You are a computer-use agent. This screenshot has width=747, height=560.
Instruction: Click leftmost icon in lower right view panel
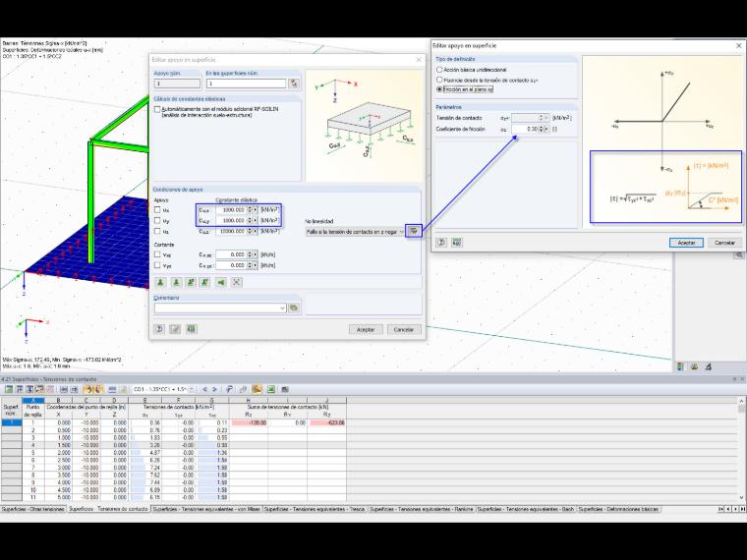click(x=680, y=366)
